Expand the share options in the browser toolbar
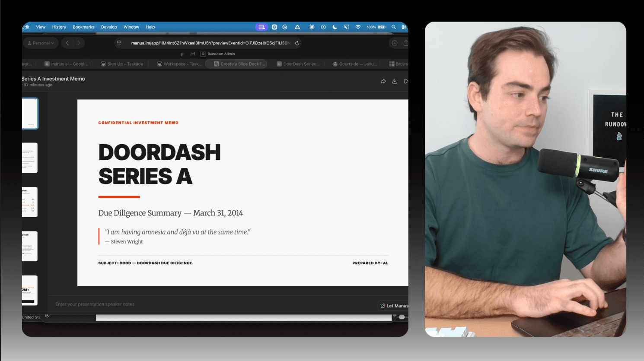The image size is (644, 361). coord(405,43)
